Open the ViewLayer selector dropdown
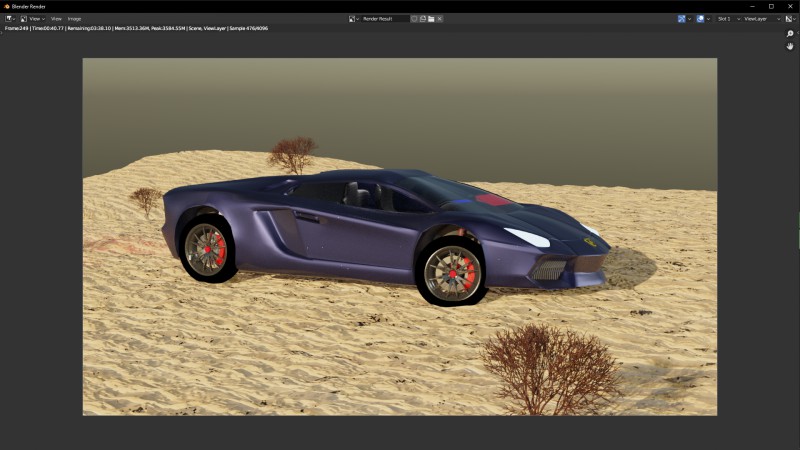This screenshot has width=800, height=450. click(762, 19)
